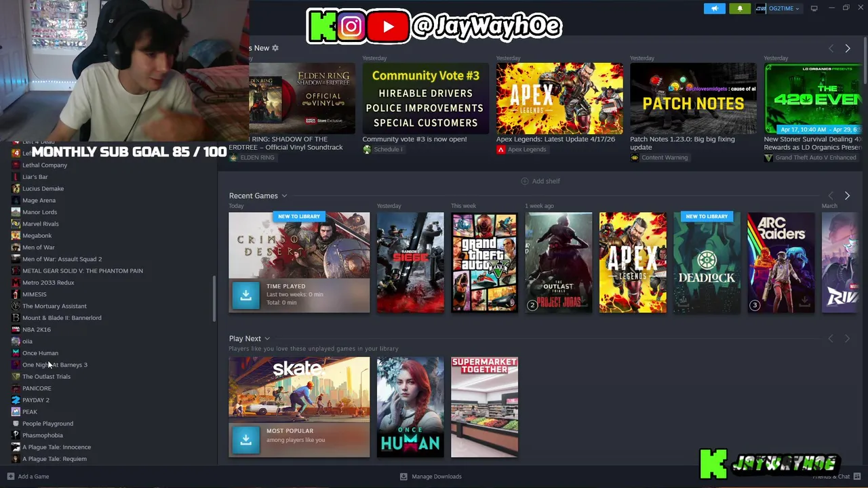Click the Once Human sidebar icon
The width and height of the screenshot is (868, 488).
(16, 353)
